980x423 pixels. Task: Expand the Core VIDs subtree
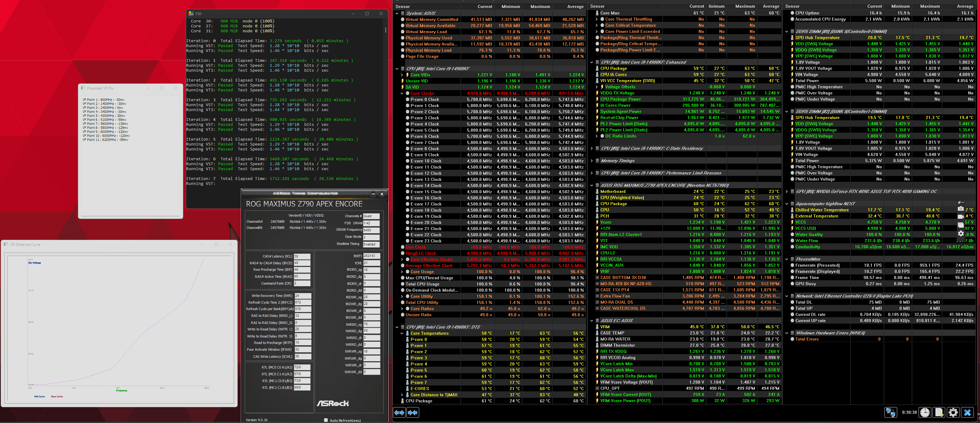click(x=402, y=75)
